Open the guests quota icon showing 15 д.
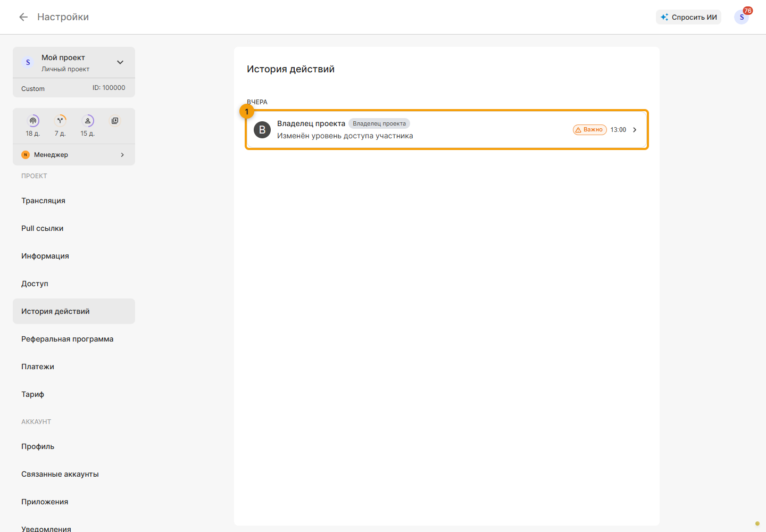Viewport: 766px width, 532px height. pyautogui.click(x=88, y=121)
